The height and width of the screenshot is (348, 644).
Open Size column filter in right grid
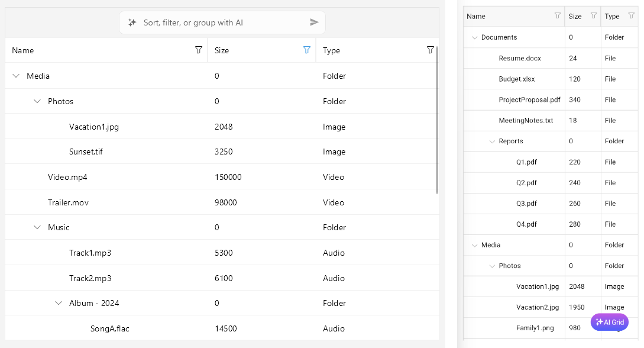tap(593, 16)
